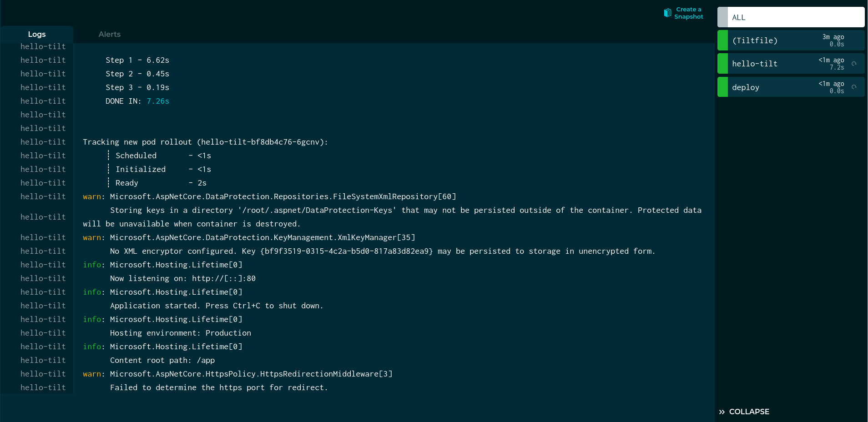Switch to the Logs tab
The width and height of the screenshot is (868, 422).
pos(37,35)
